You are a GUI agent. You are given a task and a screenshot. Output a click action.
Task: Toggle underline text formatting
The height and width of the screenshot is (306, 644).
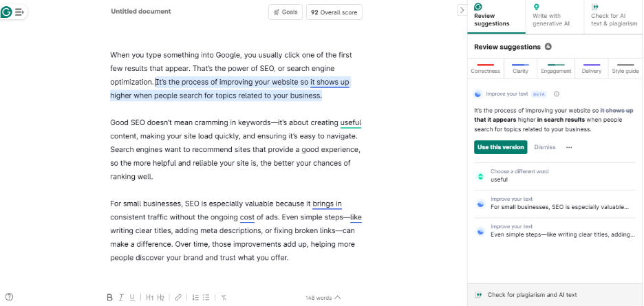click(132, 298)
